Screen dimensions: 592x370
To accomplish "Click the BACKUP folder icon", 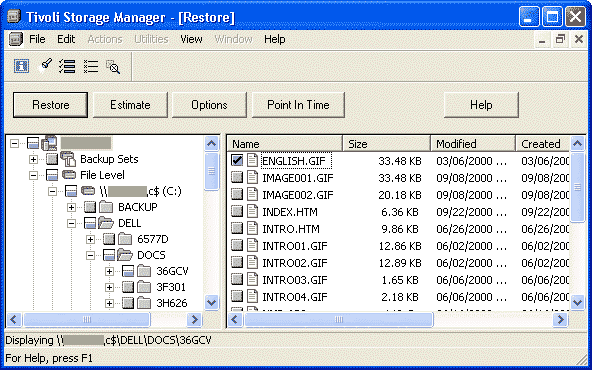I will [x=106, y=207].
